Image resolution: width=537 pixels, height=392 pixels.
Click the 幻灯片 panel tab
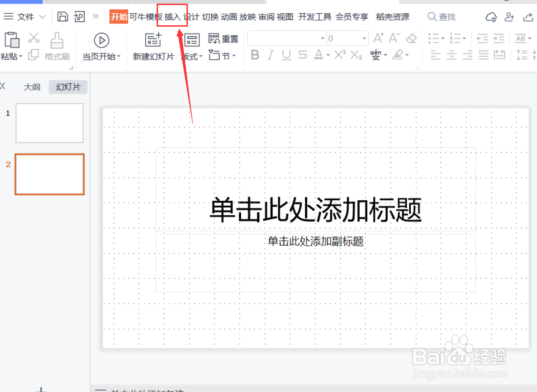[68, 87]
